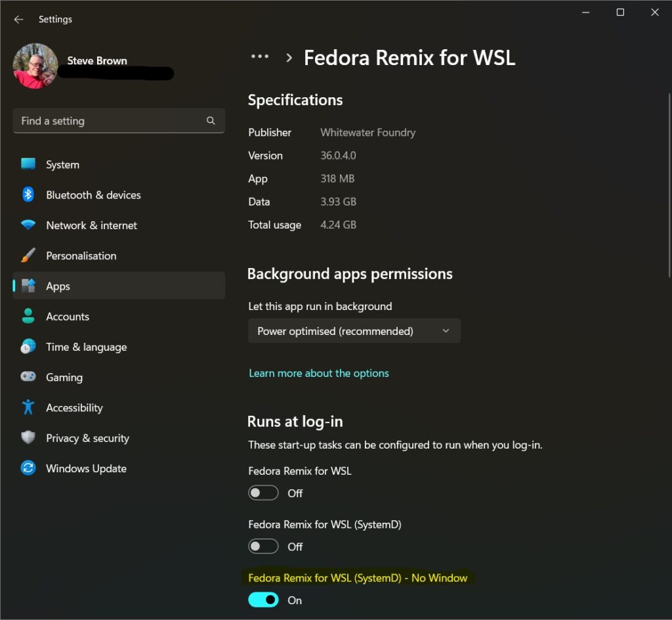Click the Find a setting search box
This screenshot has height=620, width=672.
[118, 121]
